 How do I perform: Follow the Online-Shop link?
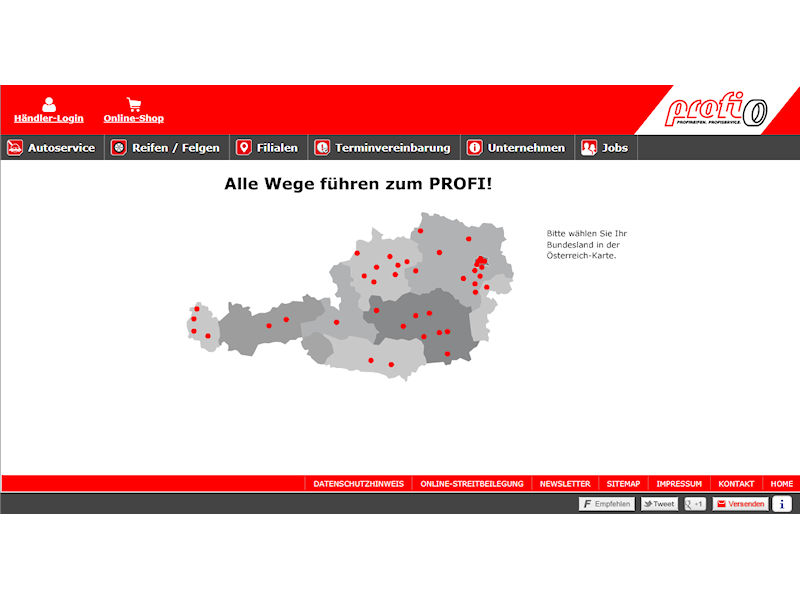(134, 118)
